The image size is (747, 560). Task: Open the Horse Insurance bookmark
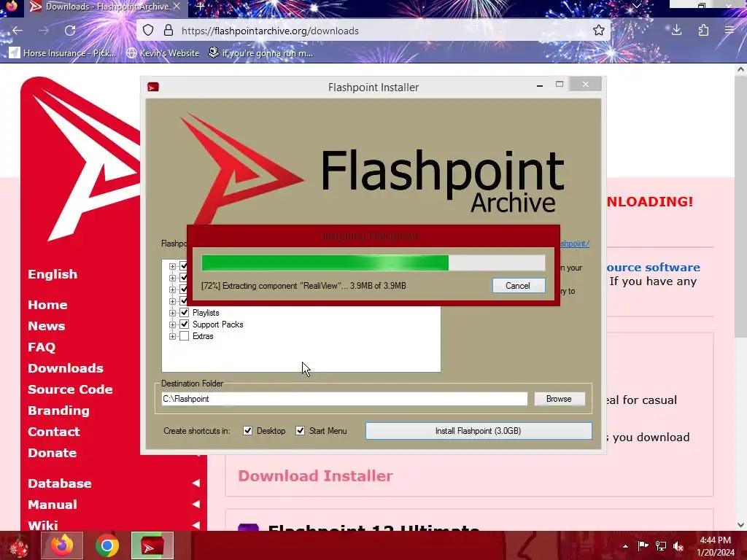tap(63, 52)
